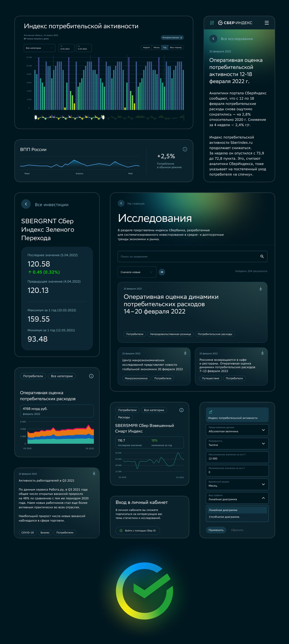289x644 pixels.
Task: Click the СберИндекс logo in the mobile header
Action: pos(235,23)
